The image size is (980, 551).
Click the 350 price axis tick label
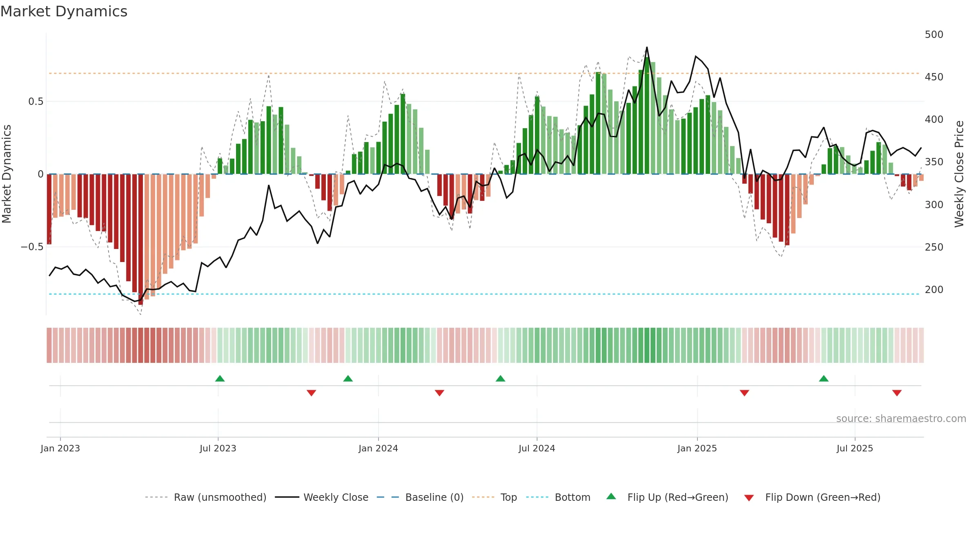(934, 162)
